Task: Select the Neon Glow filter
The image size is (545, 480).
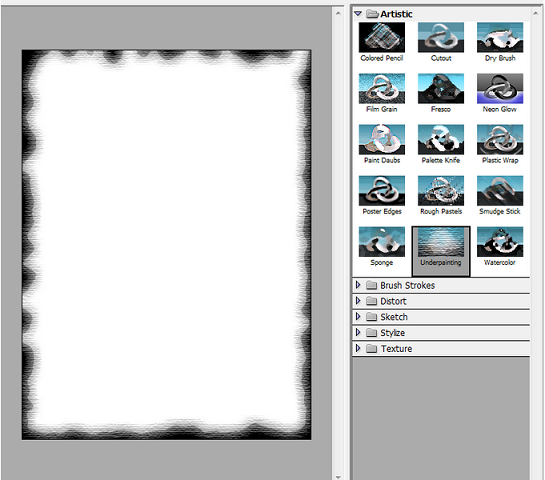Action: (x=500, y=88)
